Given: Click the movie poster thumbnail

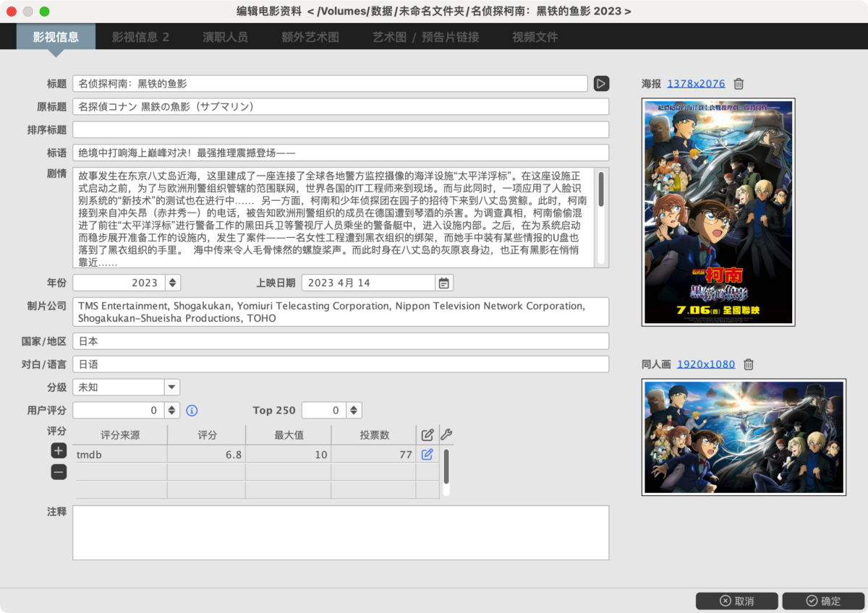Looking at the screenshot, I should [x=718, y=212].
